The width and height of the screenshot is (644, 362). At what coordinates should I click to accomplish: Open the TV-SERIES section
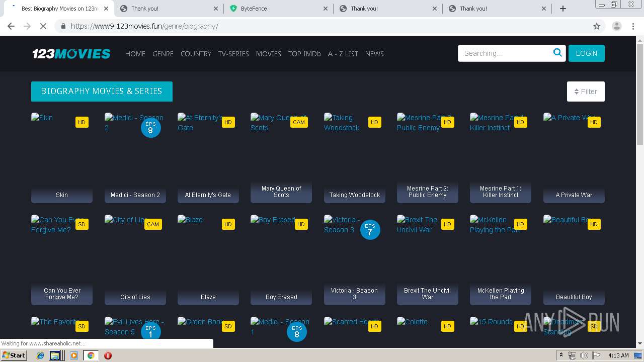click(233, 54)
